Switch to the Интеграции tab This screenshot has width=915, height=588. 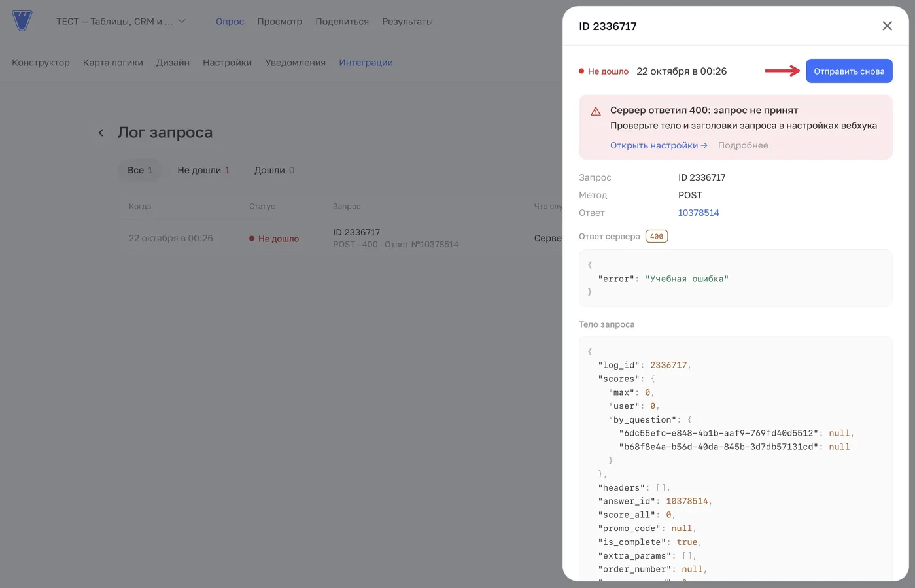point(366,63)
